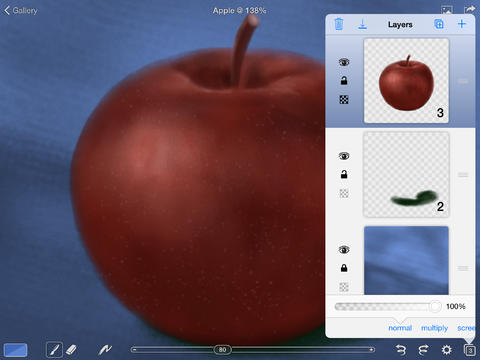Toggle the lock on the blue background layer

coord(344,268)
